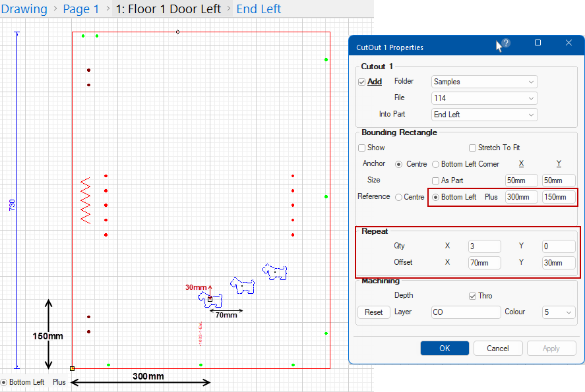Select the Reference Centre radio button
The image size is (585, 392).
(x=399, y=197)
